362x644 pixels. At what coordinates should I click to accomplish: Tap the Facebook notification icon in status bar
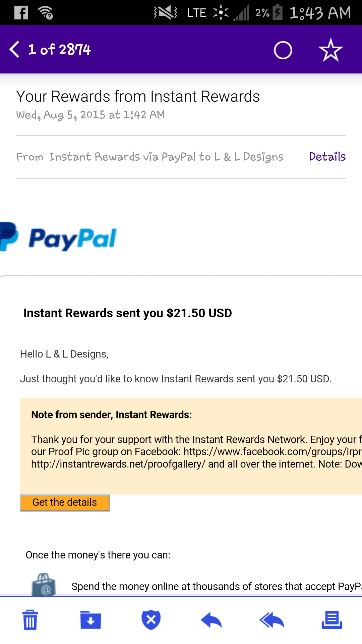click(x=21, y=13)
